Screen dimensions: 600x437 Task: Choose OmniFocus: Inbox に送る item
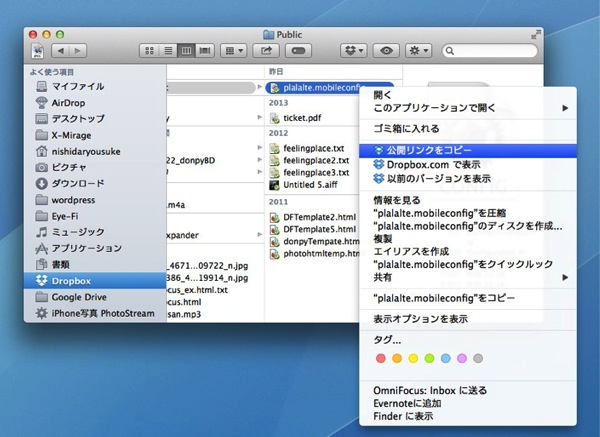point(468,391)
